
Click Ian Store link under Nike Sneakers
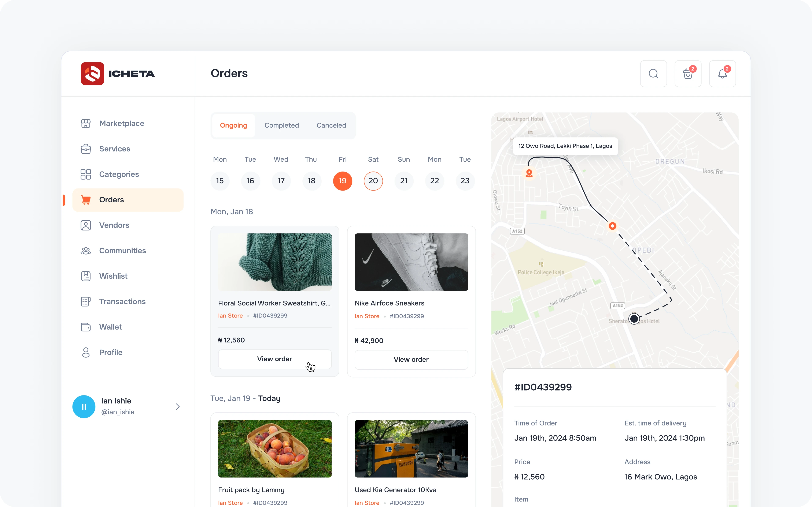point(367,316)
